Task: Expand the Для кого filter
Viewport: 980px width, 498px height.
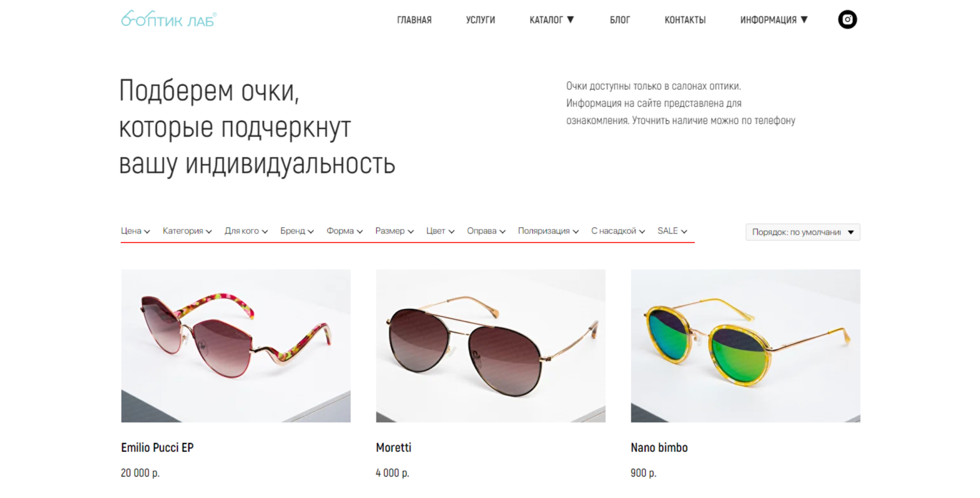Action: pos(246,231)
